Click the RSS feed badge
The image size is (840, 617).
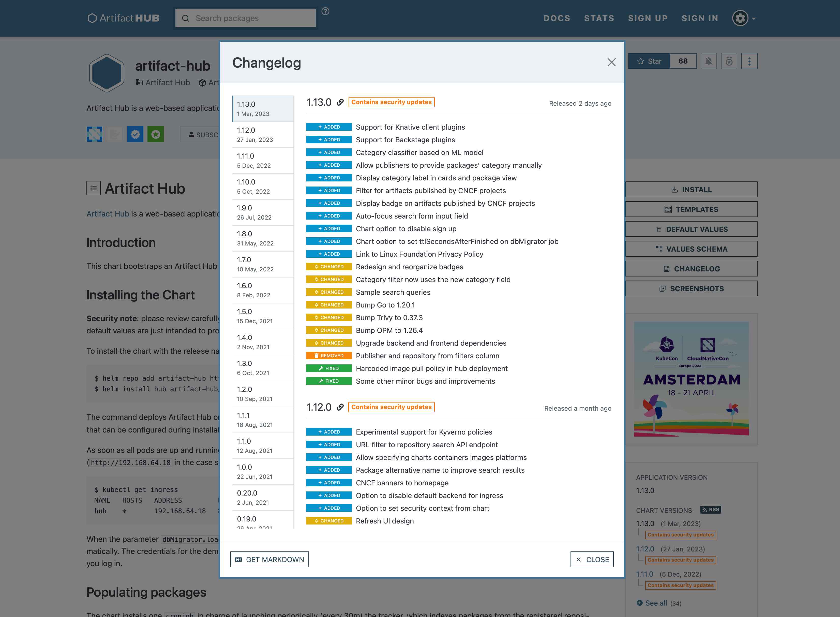(710, 510)
